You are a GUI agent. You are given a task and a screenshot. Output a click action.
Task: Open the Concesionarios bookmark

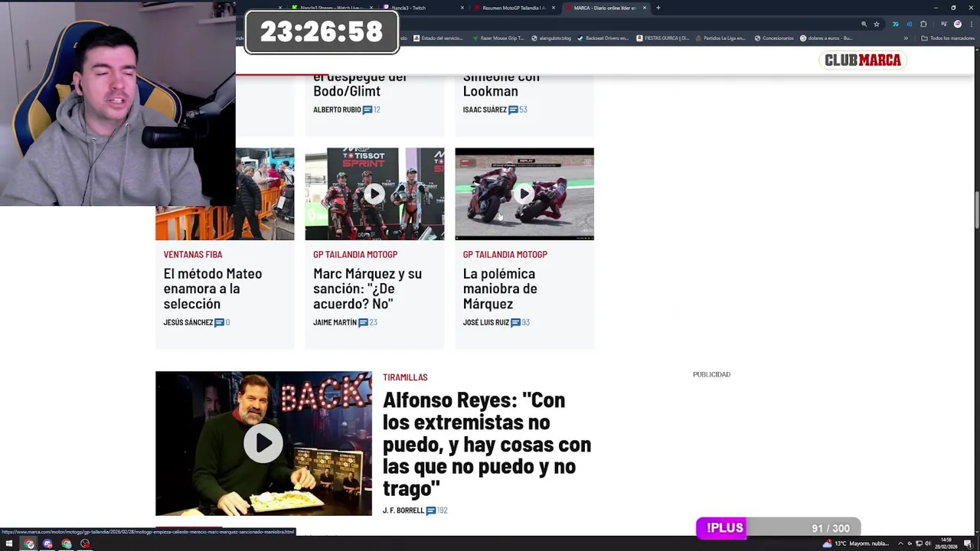click(x=774, y=38)
